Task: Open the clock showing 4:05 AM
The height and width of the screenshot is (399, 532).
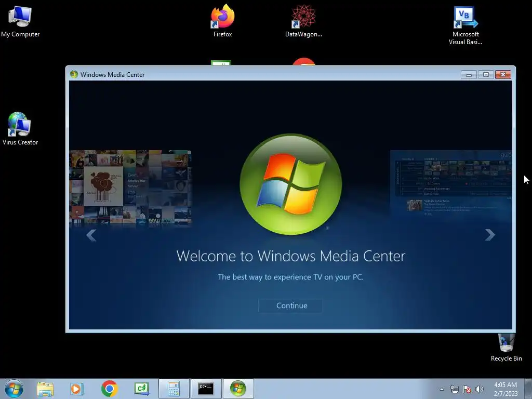Action: point(506,389)
